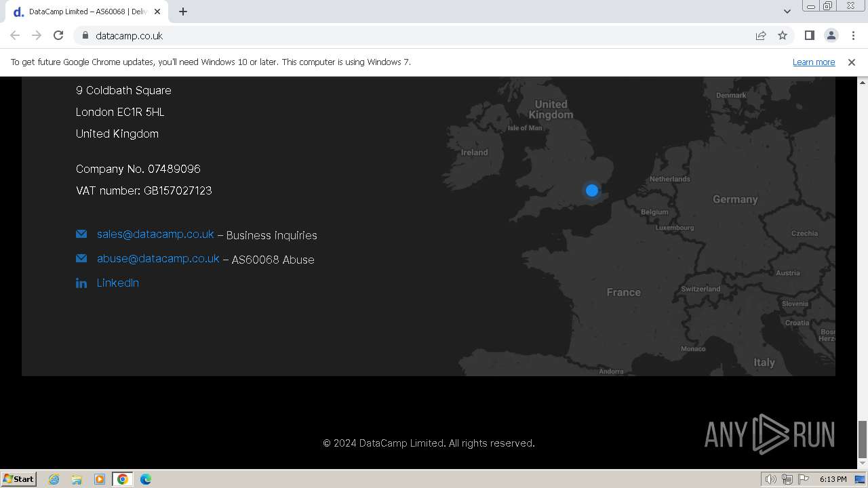The height and width of the screenshot is (488, 868).
Task: Open the Learn more update link
Action: pos(814,62)
